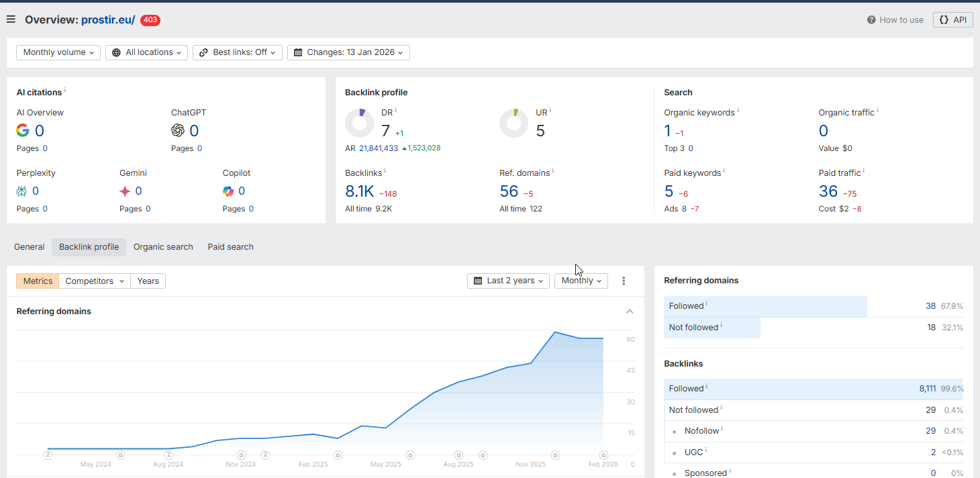Expand the All locations dropdown
The image size is (980, 478).
pos(146,52)
